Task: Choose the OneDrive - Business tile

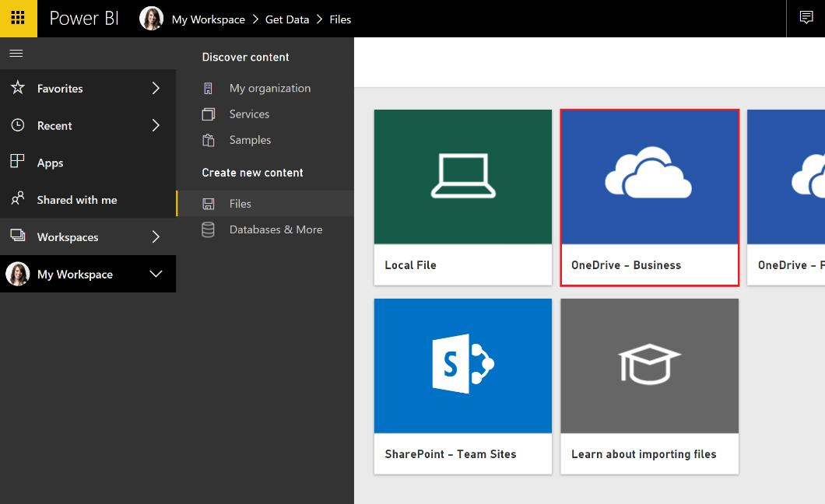Action: (x=650, y=198)
